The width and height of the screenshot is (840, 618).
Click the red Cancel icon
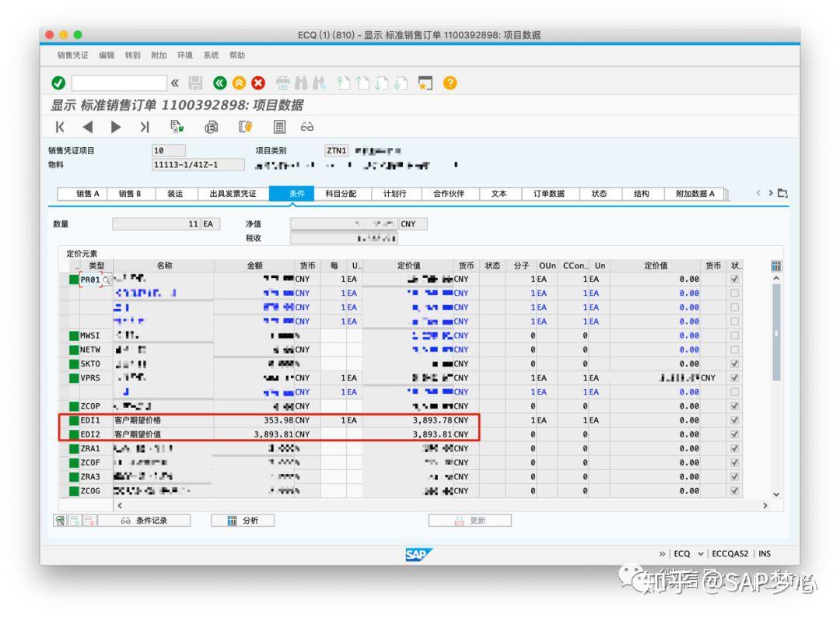258,83
